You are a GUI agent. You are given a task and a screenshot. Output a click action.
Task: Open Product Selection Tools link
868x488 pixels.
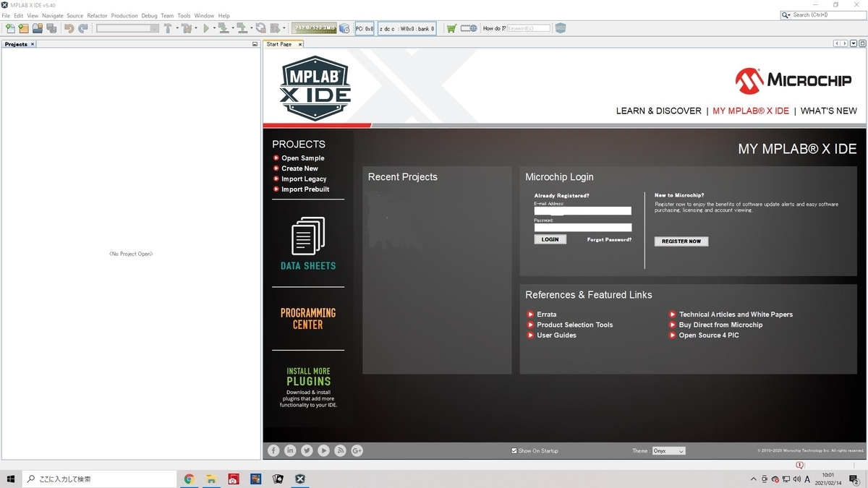click(x=575, y=325)
